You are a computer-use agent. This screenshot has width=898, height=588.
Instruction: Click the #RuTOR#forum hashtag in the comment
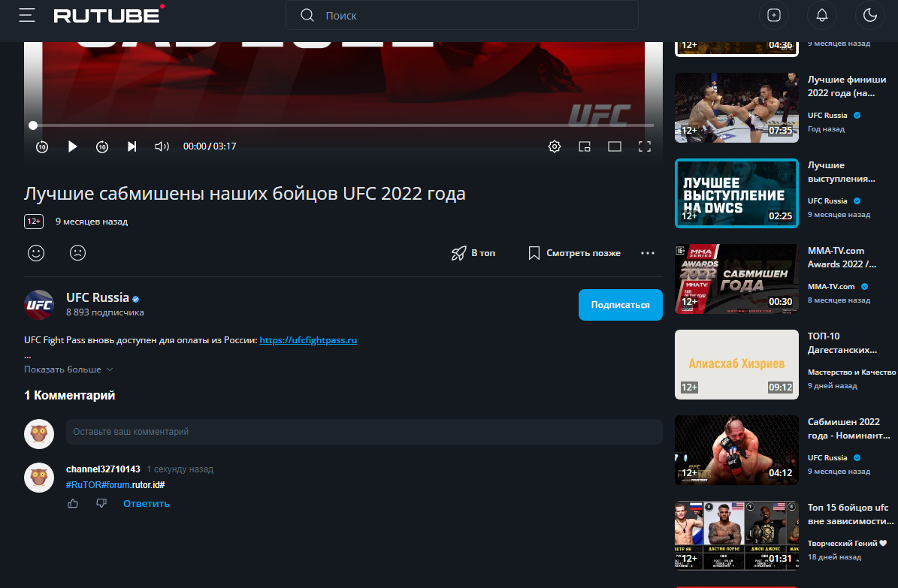pos(98,485)
